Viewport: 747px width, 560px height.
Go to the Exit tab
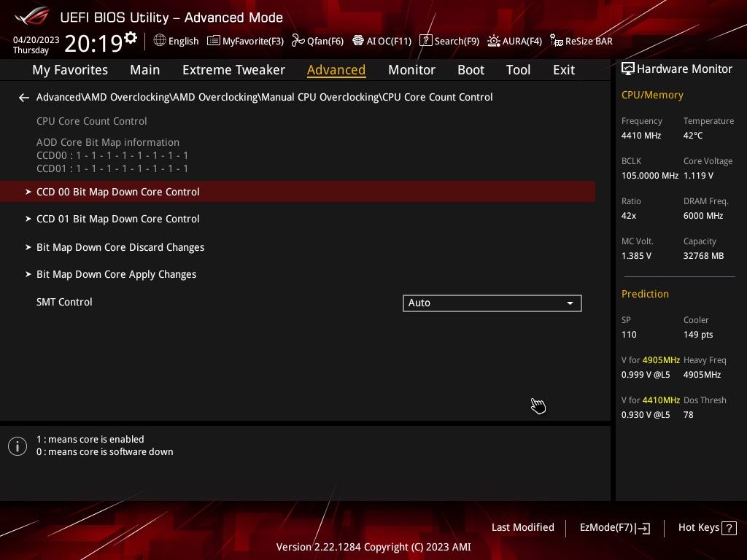564,70
